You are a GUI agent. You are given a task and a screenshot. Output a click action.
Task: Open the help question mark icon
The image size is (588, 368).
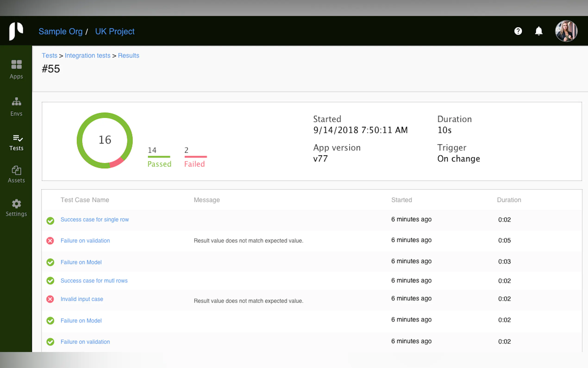[518, 31]
